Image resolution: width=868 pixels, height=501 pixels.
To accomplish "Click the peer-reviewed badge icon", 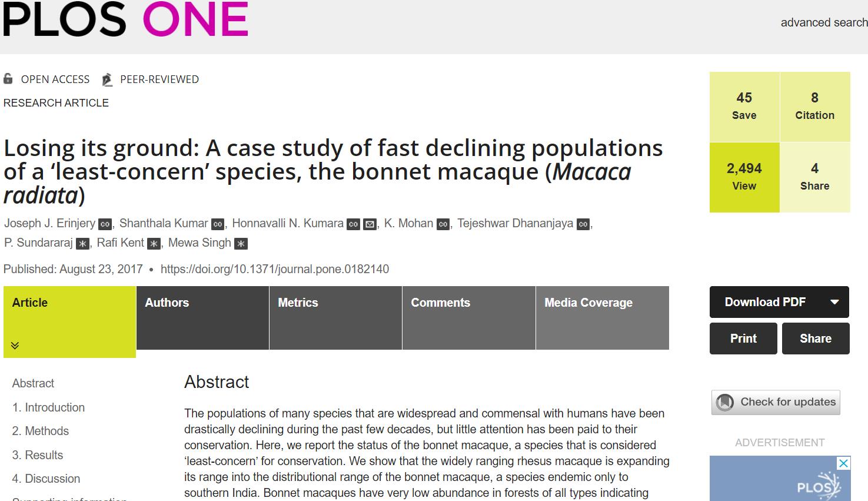I will click(107, 79).
